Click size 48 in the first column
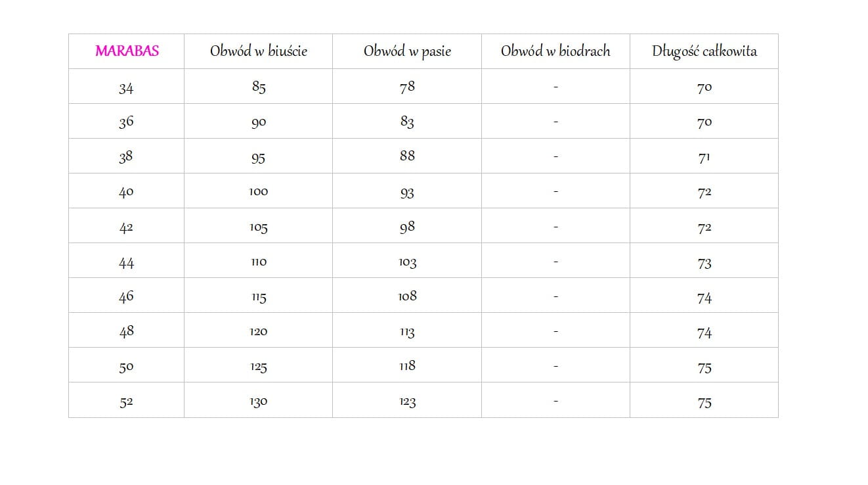Image resolution: width=868 pixels, height=485 pixels. pyautogui.click(x=126, y=331)
